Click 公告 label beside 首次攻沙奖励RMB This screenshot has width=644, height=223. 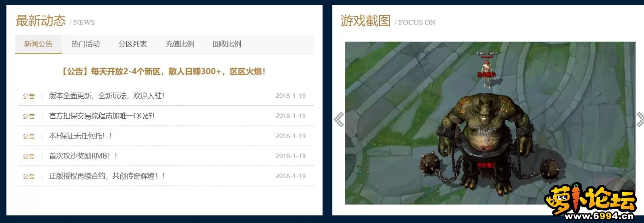29,157
